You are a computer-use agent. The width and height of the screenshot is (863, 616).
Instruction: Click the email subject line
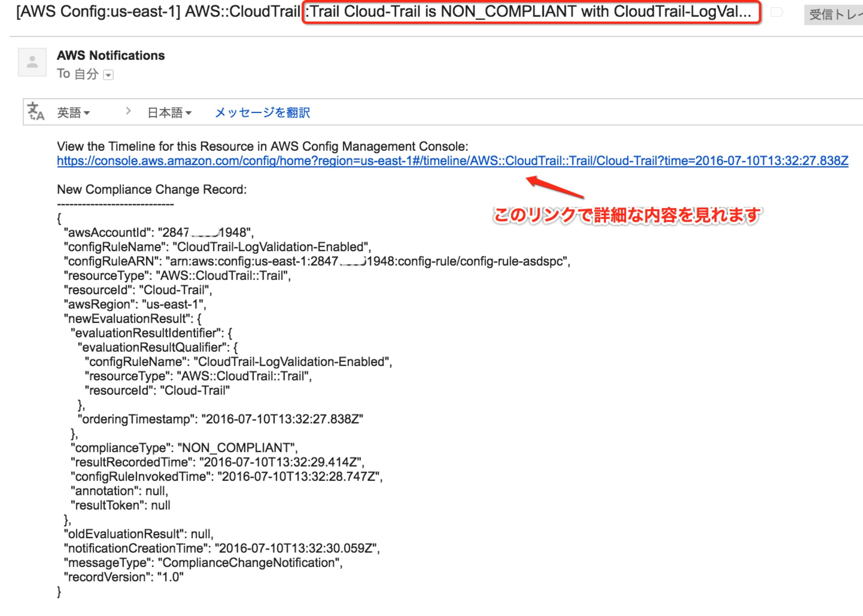pos(384,12)
